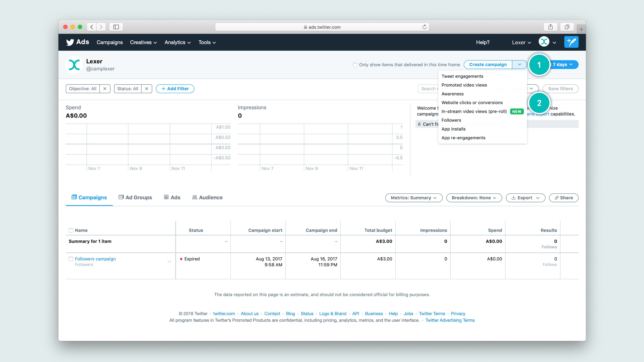Open Safari share icon
This screenshot has height=362, width=644.
[x=550, y=27]
